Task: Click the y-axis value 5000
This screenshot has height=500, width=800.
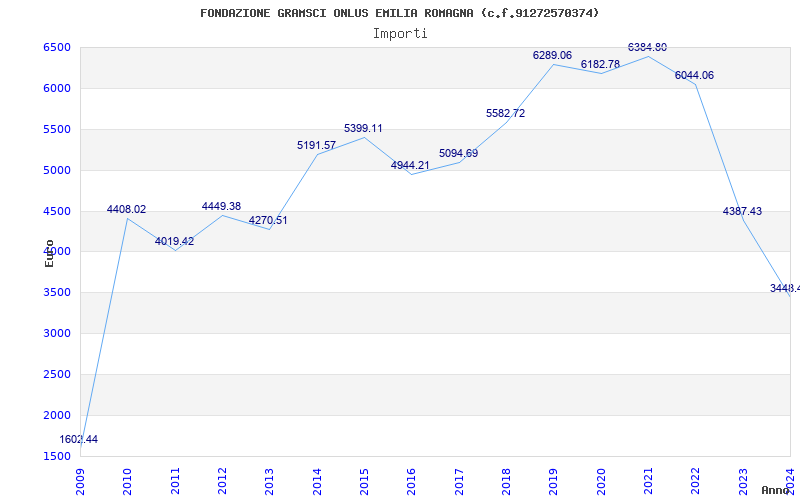Action: point(57,170)
